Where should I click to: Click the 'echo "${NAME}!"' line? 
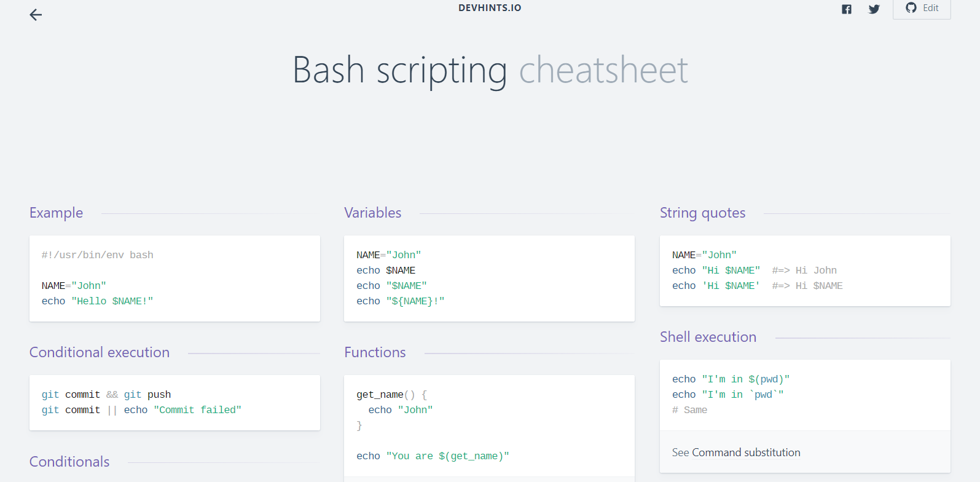(400, 301)
